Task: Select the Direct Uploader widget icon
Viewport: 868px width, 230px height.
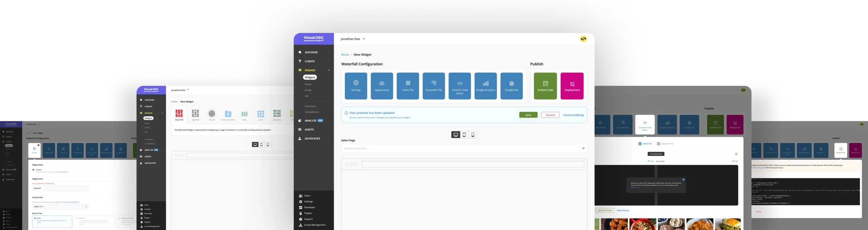Action: (228, 114)
